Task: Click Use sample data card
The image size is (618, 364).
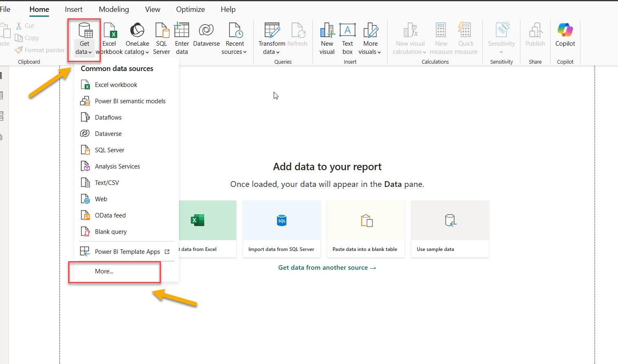Action: [x=450, y=229]
